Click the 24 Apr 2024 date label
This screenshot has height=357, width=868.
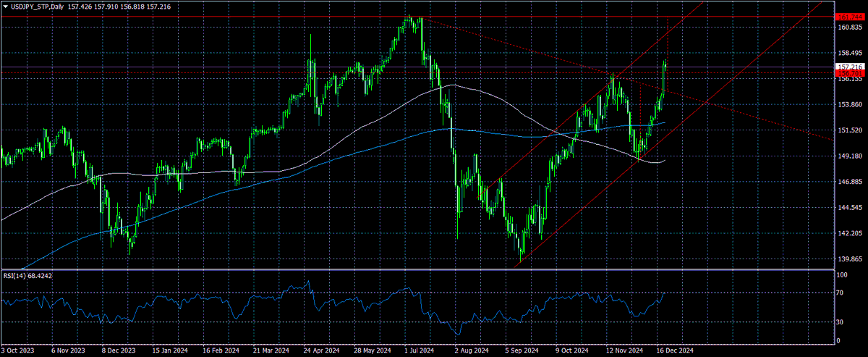(x=322, y=350)
